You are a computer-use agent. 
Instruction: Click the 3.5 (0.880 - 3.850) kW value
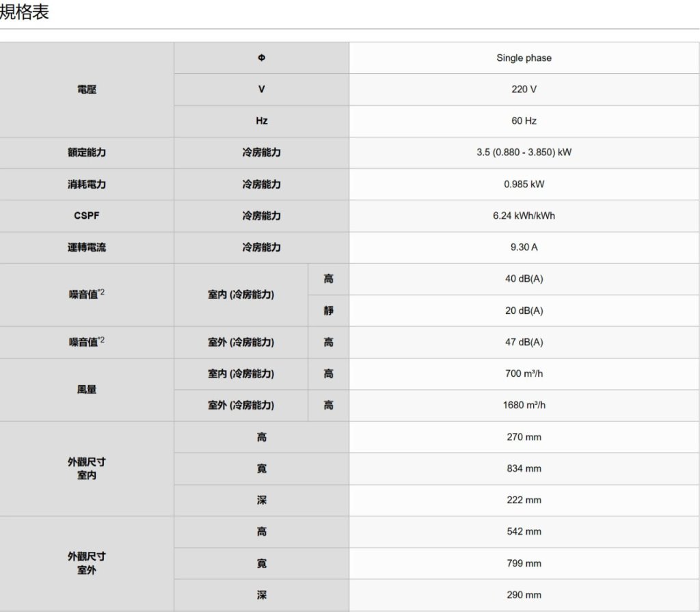pyautogui.click(x=524, y=152)
